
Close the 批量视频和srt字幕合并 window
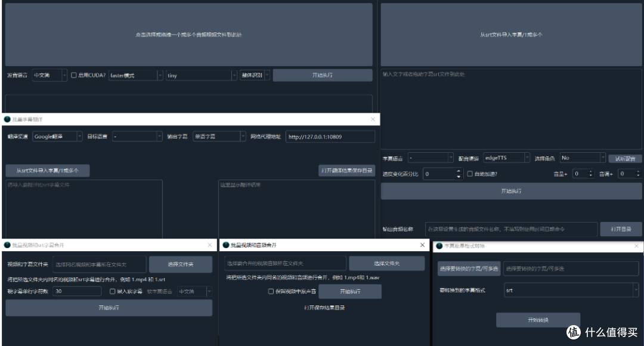click(x=210, y=245)
